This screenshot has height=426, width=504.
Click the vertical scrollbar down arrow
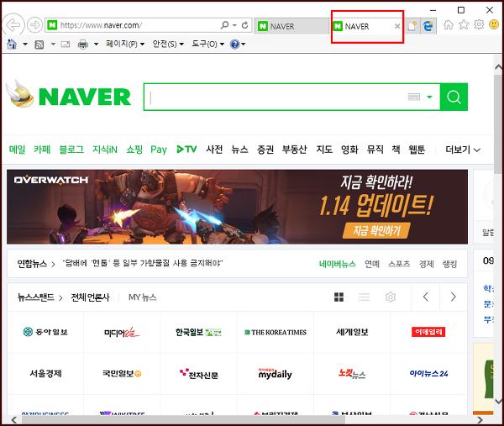pyautogui.click(x=498, y=402)
